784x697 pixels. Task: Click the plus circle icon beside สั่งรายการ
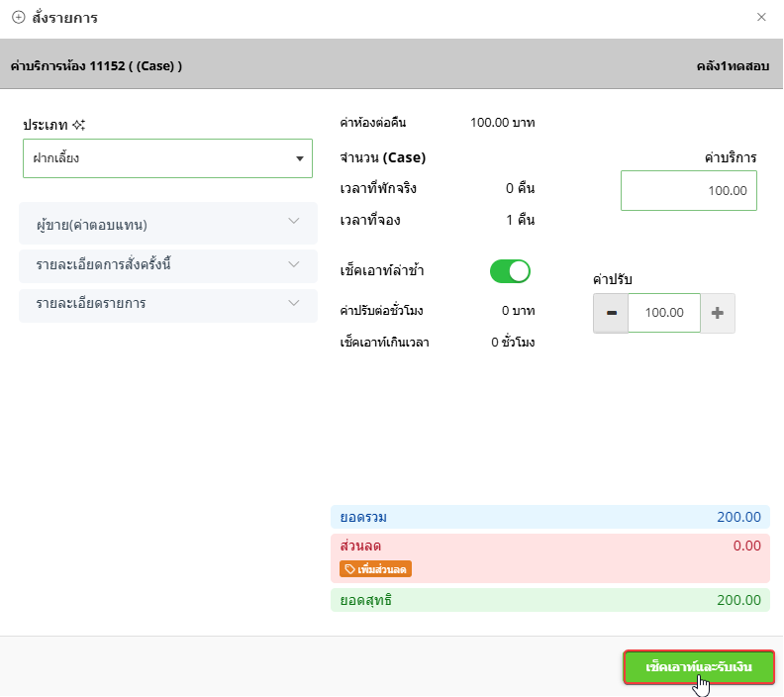click(x=18, y=18)
